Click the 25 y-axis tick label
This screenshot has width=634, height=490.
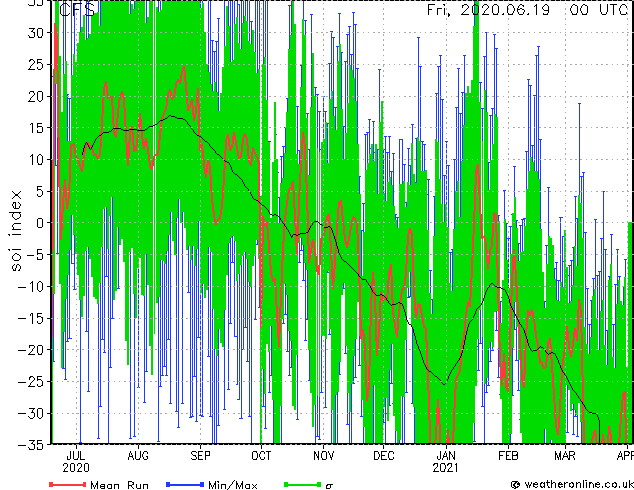[36, 64]
